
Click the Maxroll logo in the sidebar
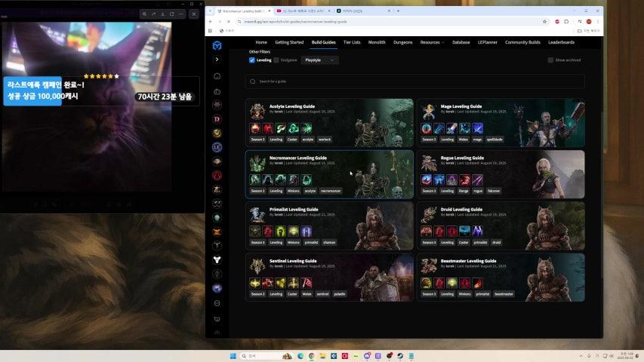(217, 45)
